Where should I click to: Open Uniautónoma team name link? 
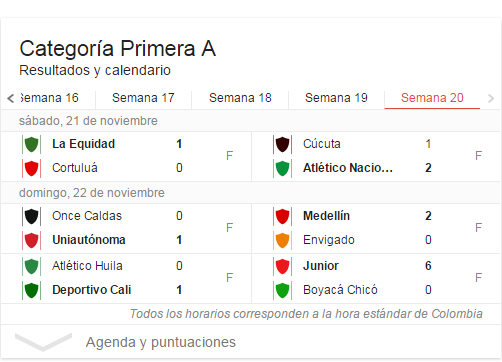tap(89, 240)
